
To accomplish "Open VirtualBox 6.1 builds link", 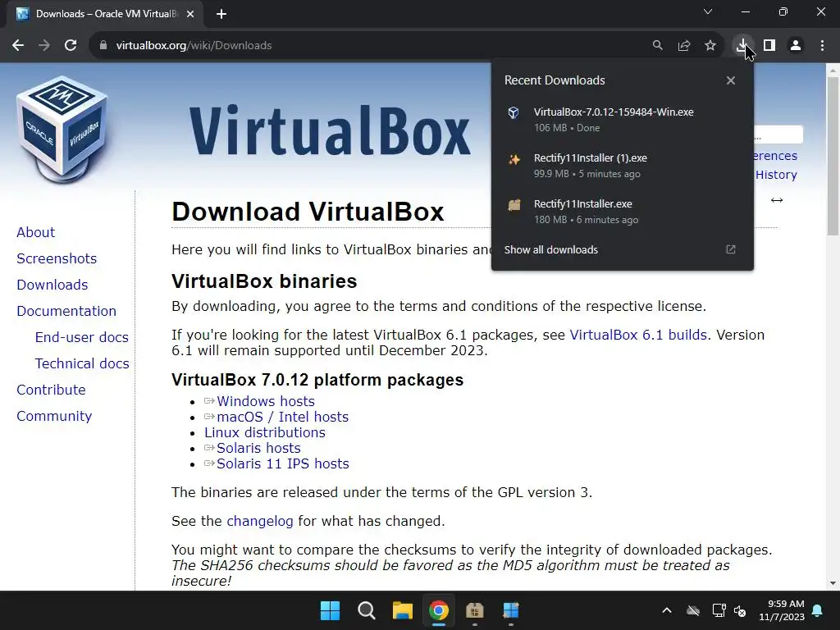I will point(638,335).
